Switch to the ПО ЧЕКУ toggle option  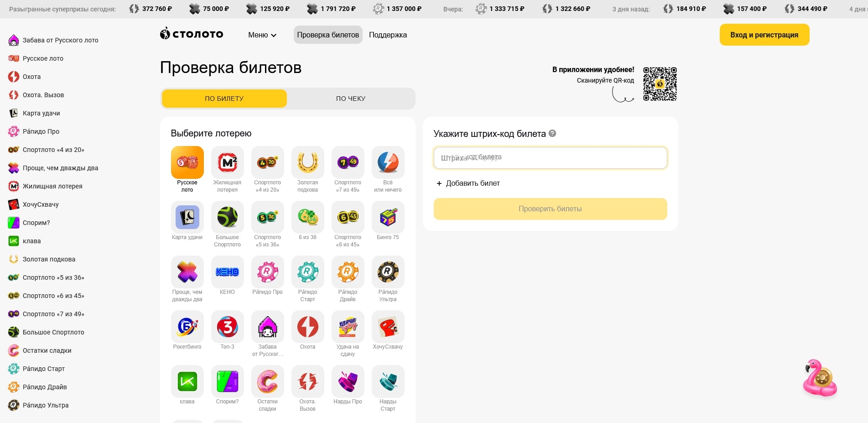tap(350, 99)
